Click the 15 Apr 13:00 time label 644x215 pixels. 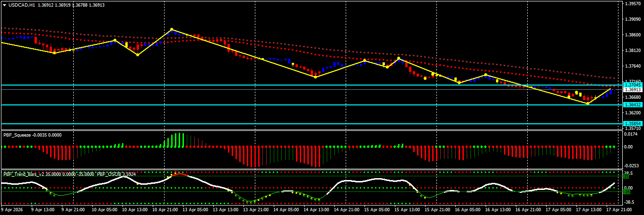coord(406,209)
